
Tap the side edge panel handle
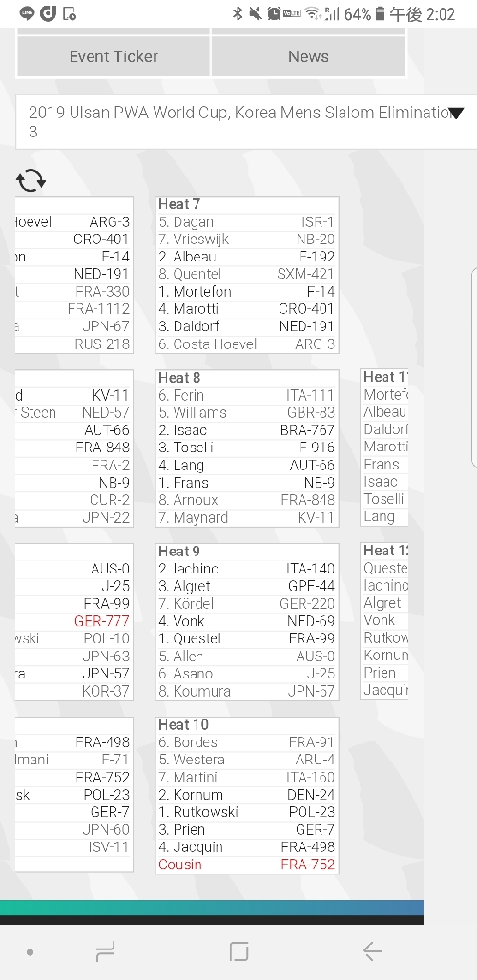pos(473,366)
